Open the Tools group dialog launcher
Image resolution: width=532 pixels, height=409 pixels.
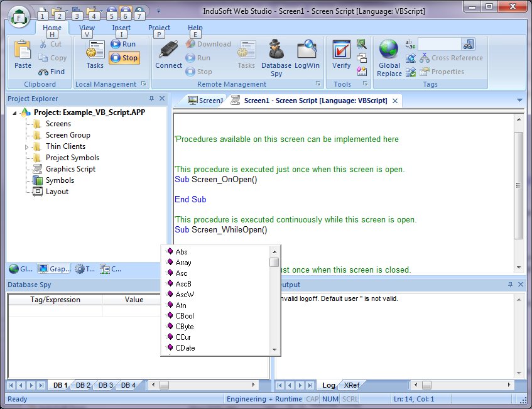pyautogui.click(x=365, y=84)
